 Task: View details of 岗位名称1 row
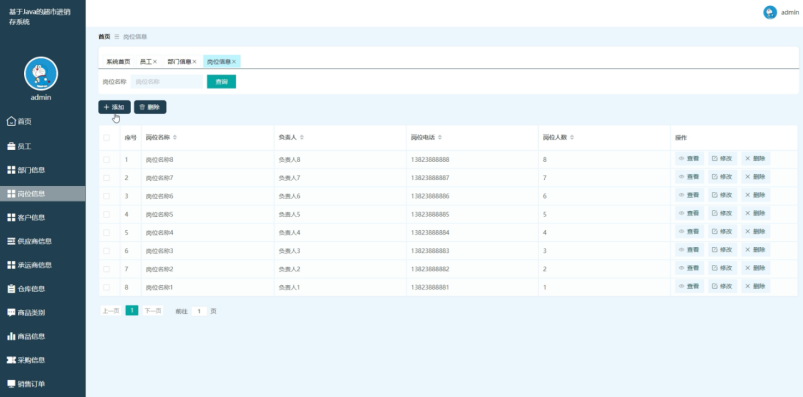689,286
